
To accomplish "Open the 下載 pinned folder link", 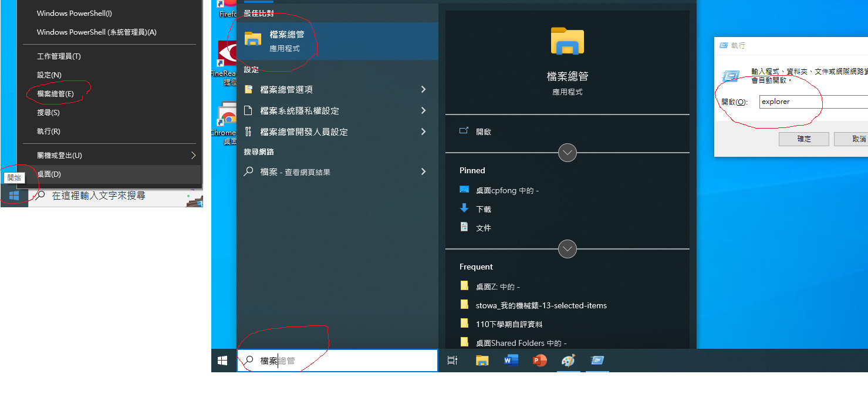I will (x=484, y=209).
